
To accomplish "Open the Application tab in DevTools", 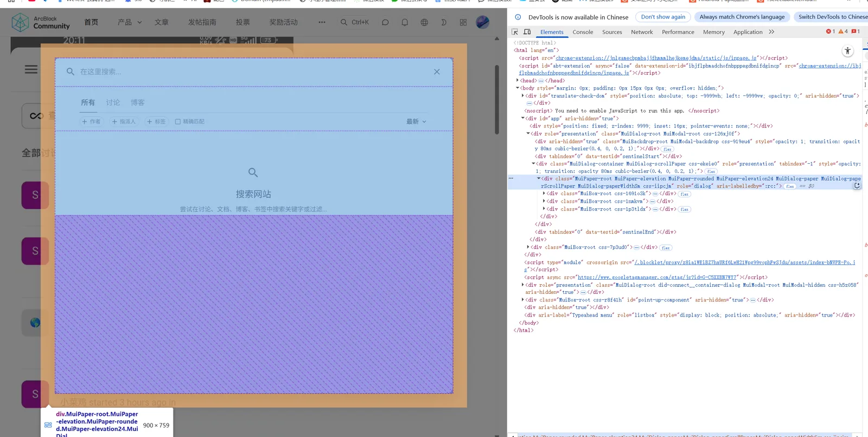I will coord(748,32).
